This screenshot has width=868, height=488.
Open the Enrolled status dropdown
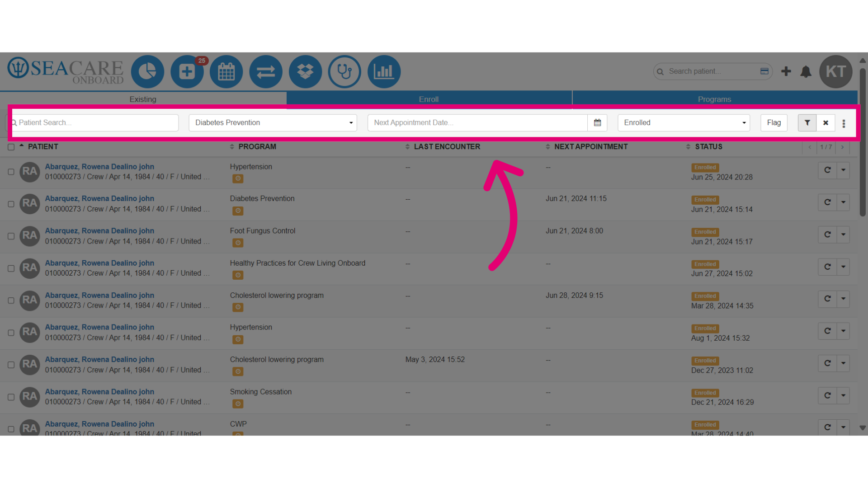684,122
